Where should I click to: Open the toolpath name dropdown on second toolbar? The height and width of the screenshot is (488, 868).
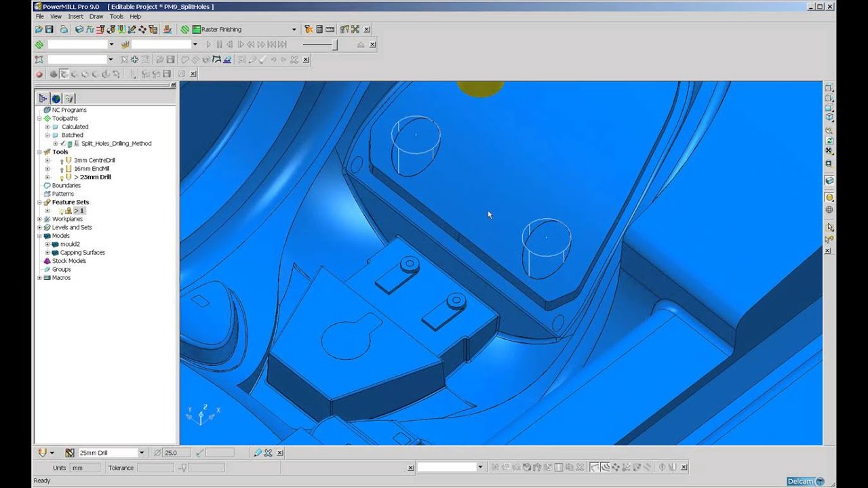(x=112, y=45)
